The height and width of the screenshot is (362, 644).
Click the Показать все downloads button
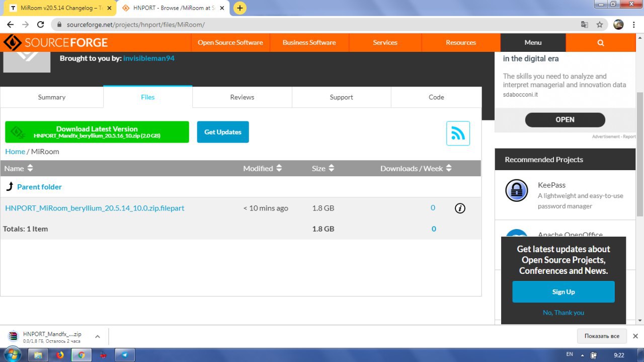(602, 336)
